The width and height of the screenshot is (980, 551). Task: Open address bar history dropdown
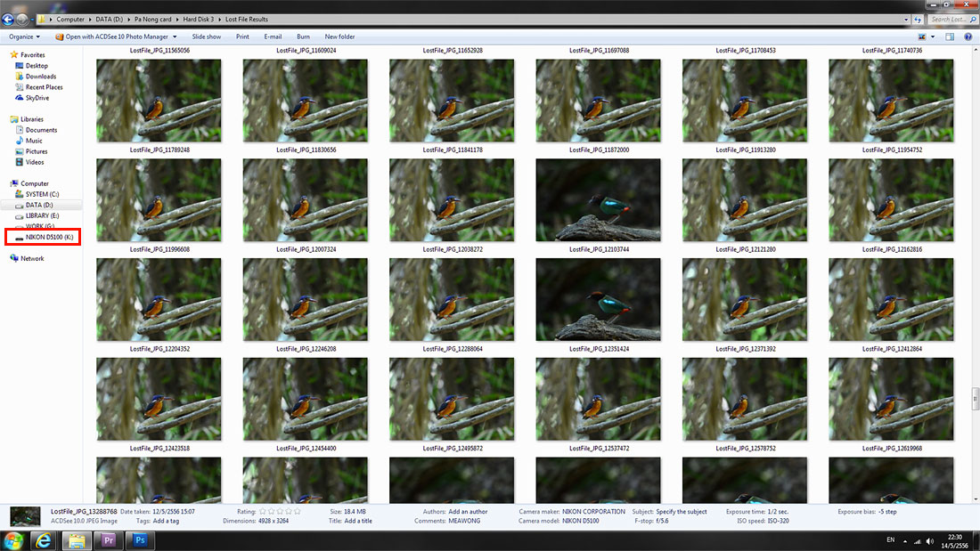tap(905, 19)
